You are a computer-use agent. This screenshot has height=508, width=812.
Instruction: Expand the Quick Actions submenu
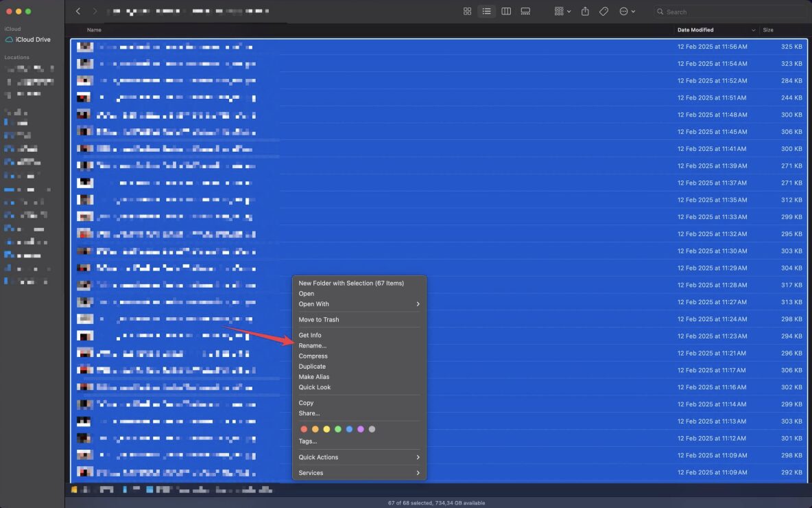pos(359,457)
